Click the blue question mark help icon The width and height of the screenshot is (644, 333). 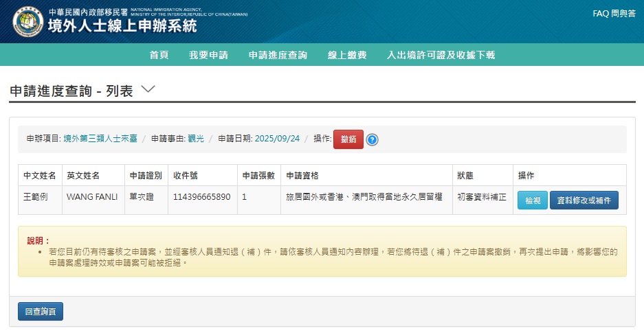[372, 139]
